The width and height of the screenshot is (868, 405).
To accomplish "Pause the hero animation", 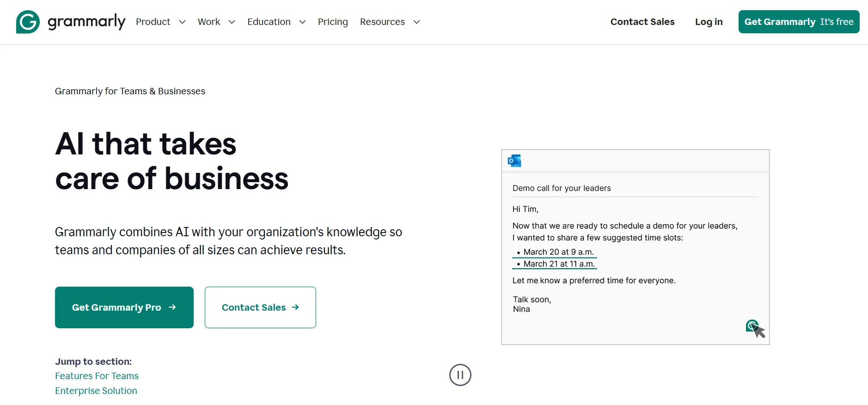I will tap(460, 375).
